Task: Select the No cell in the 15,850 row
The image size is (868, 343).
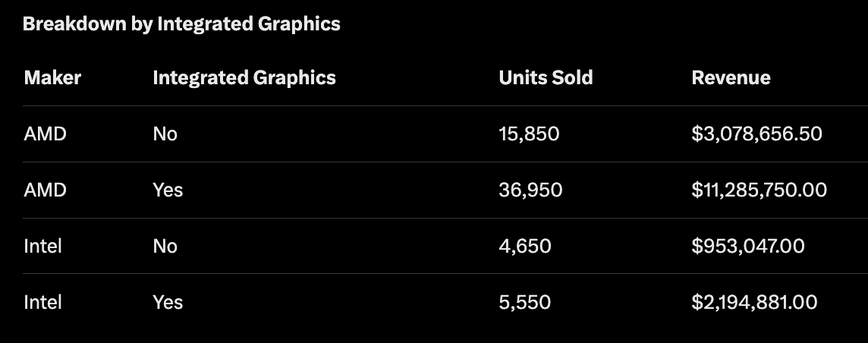Action: pyautogui.click(x=165, y=134)
